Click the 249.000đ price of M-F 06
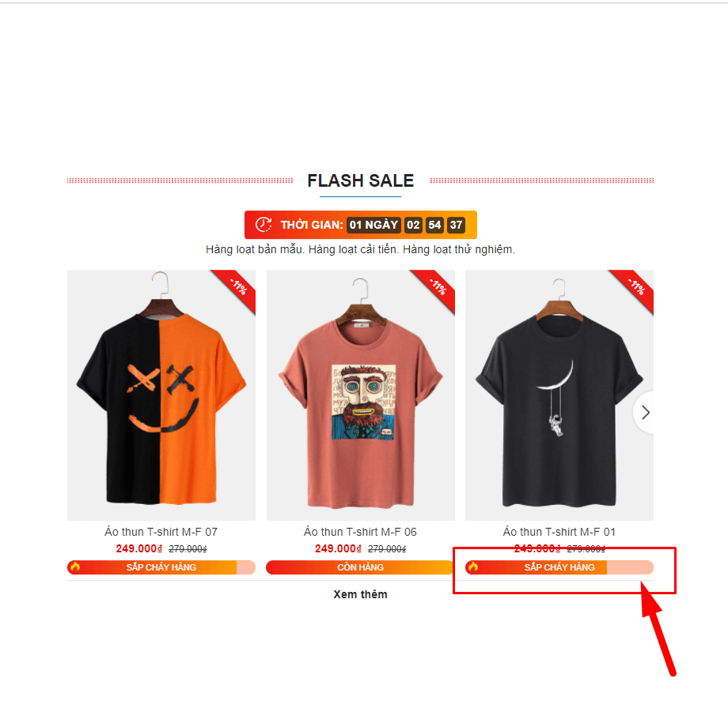 click(x=338, y=549)
